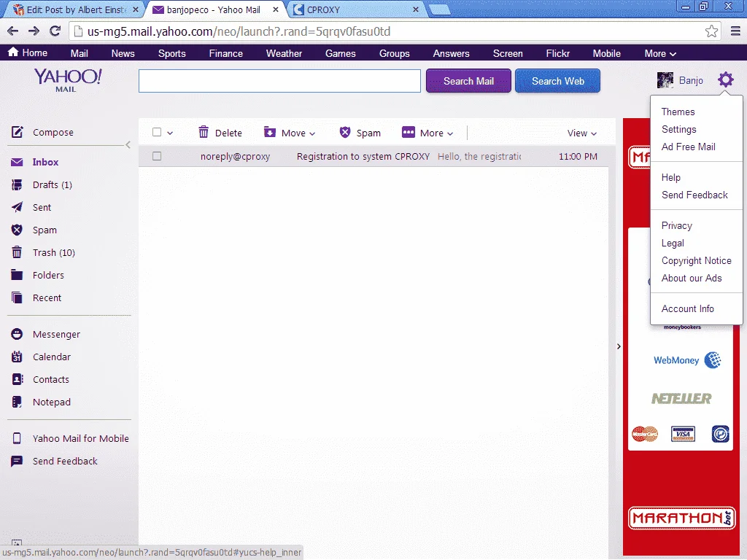
Task: Click the Move folder icon in toolbar
Action: point(270,132)
